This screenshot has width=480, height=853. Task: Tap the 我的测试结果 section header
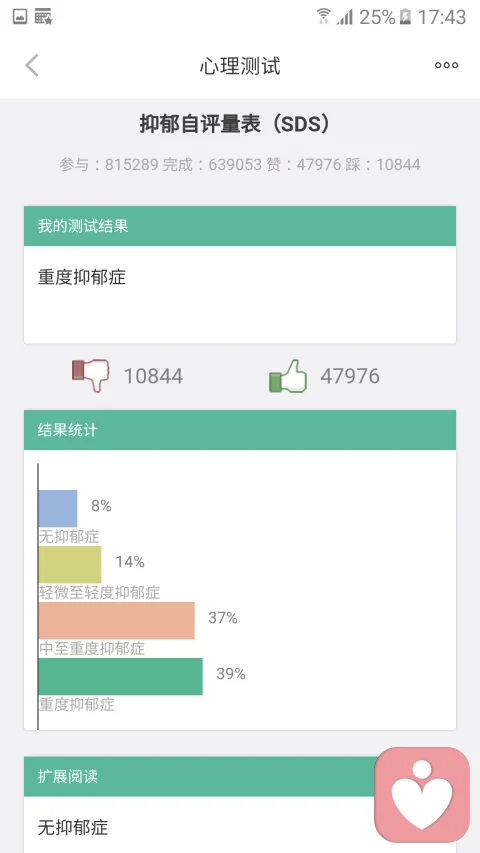[x=240, y=226]
